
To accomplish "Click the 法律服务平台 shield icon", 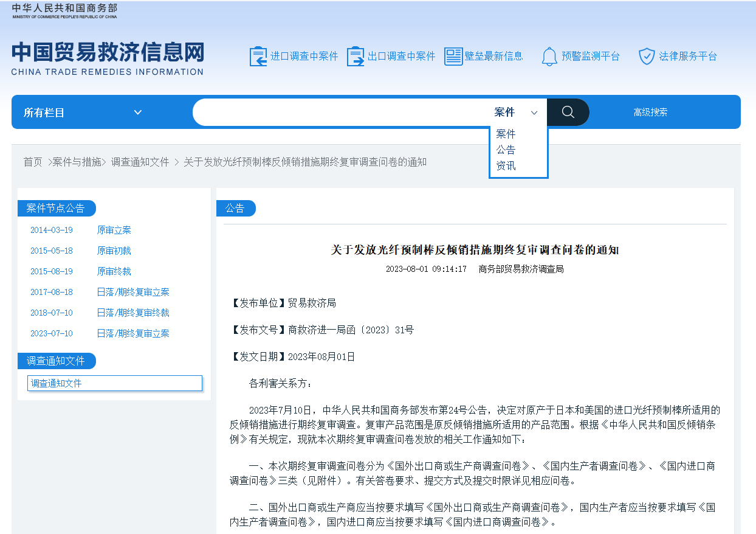I will tap(647, 57).
